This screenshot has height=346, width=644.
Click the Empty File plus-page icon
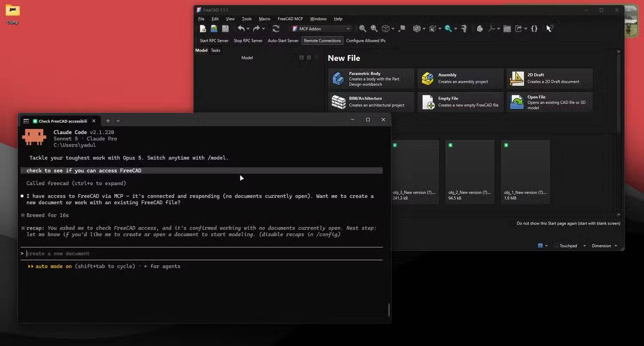coord(428,102)
